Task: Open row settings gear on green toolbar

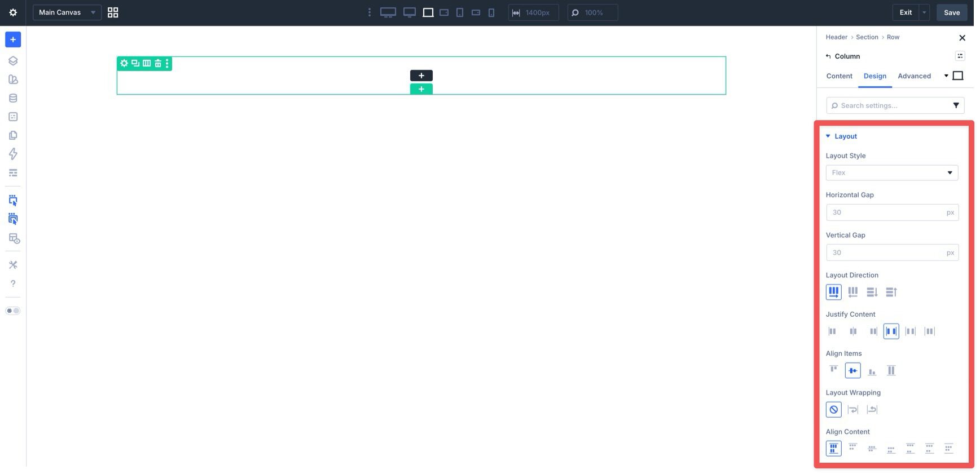Action: (124, 63)
